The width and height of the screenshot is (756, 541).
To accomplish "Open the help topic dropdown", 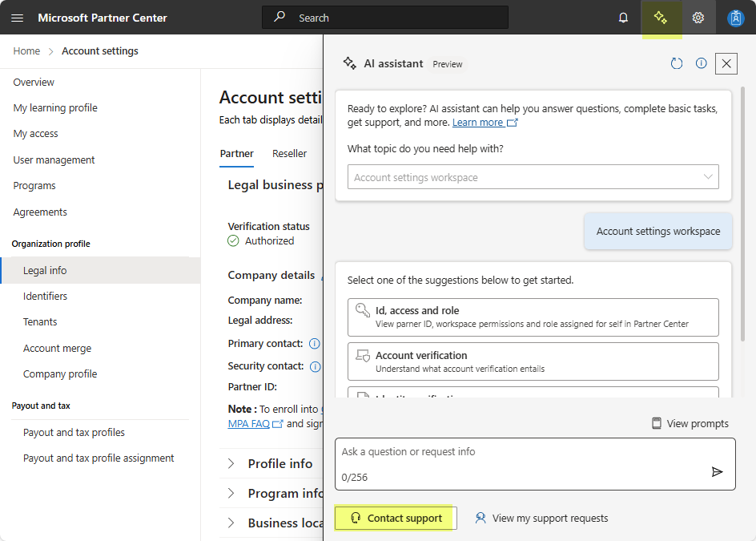I will 533,177.
